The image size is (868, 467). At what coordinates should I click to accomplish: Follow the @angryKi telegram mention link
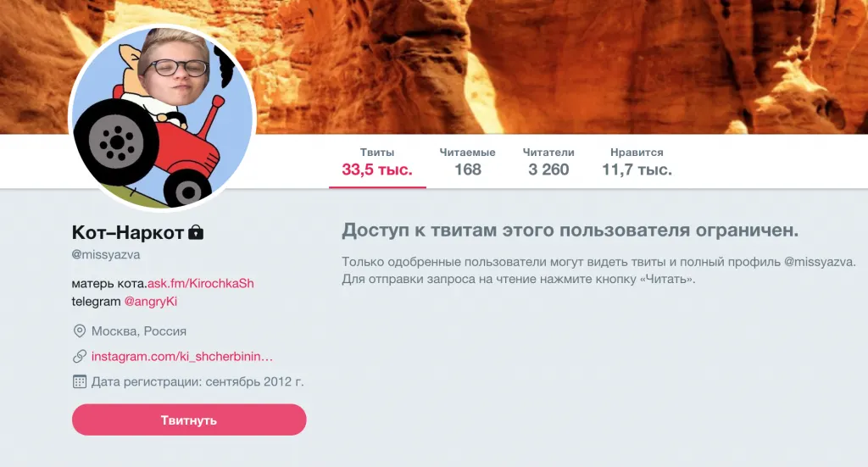point(151,302)
